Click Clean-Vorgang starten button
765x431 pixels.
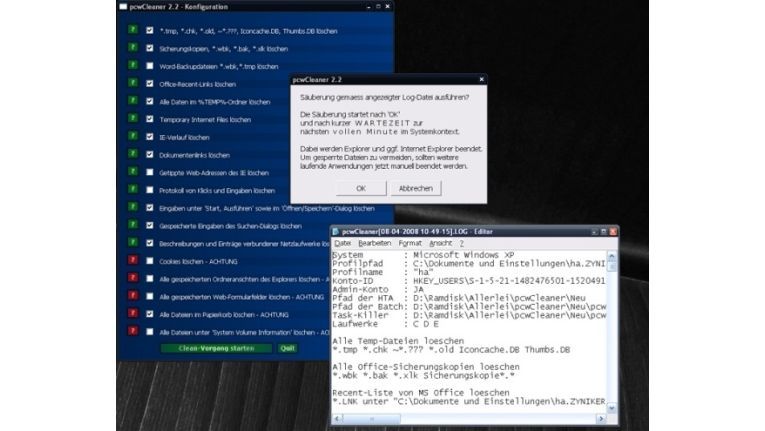click(216, 348)
